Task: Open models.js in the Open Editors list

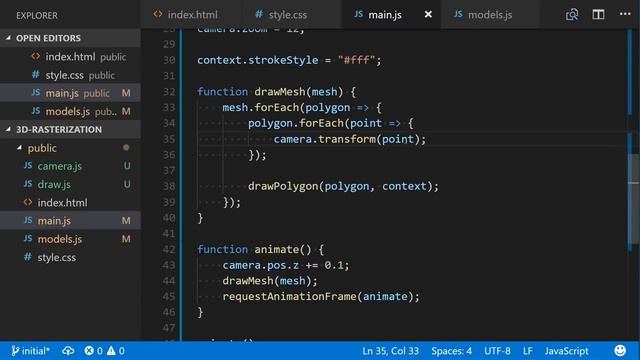Action: point(70,111)
